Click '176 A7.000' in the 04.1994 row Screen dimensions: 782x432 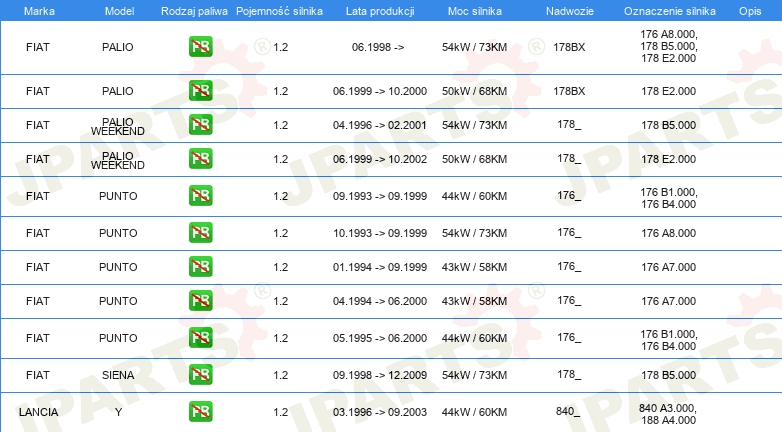pos(669,301)
